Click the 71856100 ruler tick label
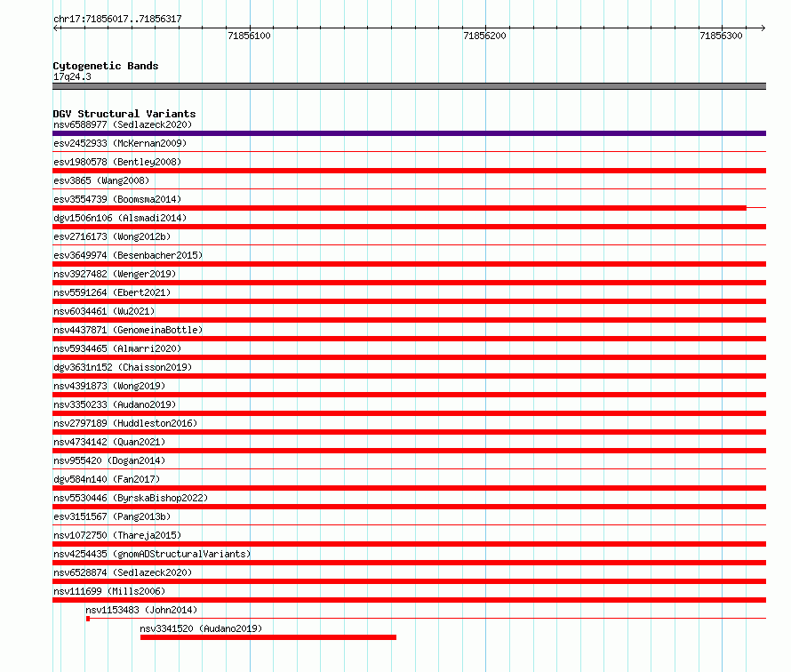The image size is (791, 672). pos(249,36)
